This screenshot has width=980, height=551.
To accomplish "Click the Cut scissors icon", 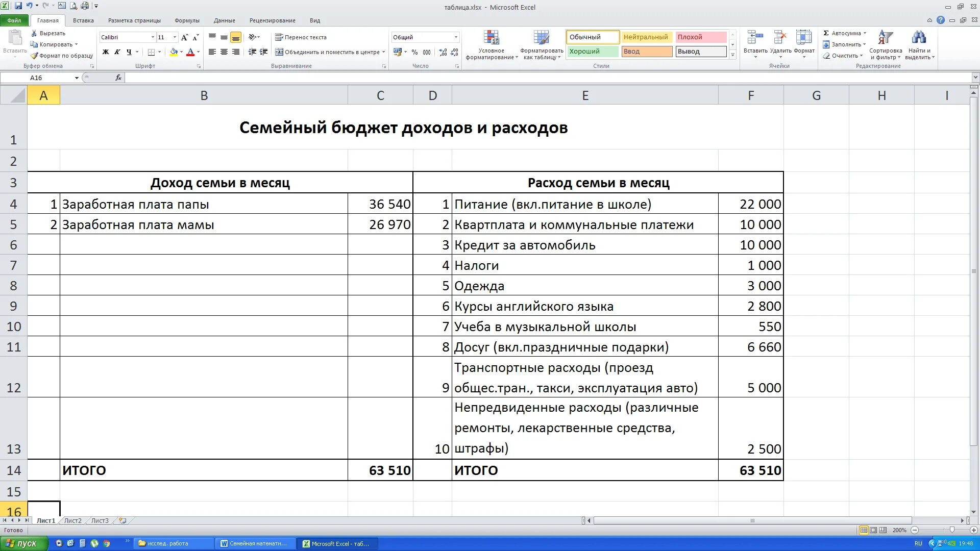I will (34, 33).
